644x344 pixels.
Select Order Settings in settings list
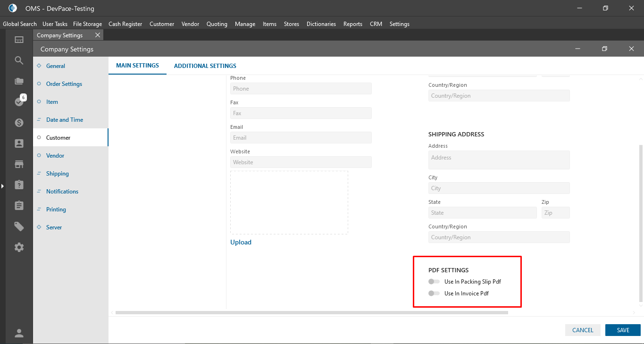64,84
